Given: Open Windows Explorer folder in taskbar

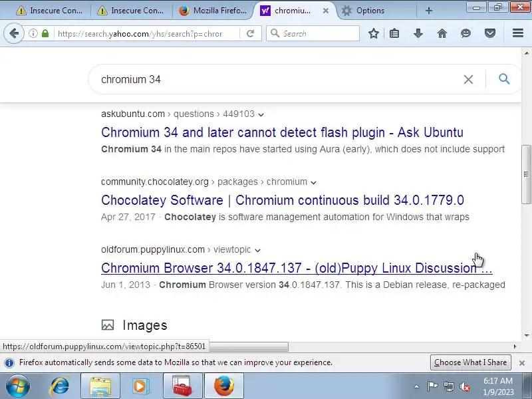Looking at the screenshot, I should pos(100,386).
